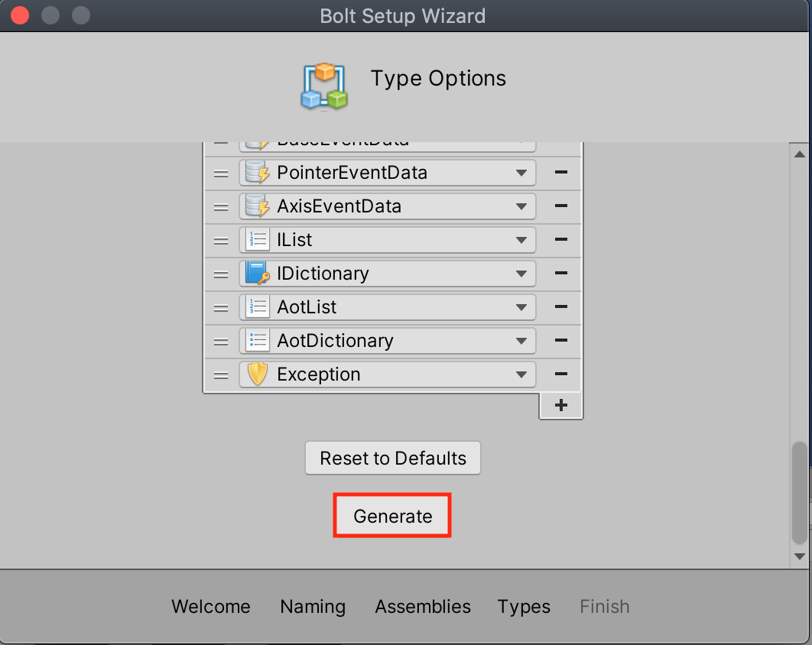Screen dimensions: 812x645
Task: Open the Exception type dropdown
Action: pyautogui.click(x=521, y=374)
